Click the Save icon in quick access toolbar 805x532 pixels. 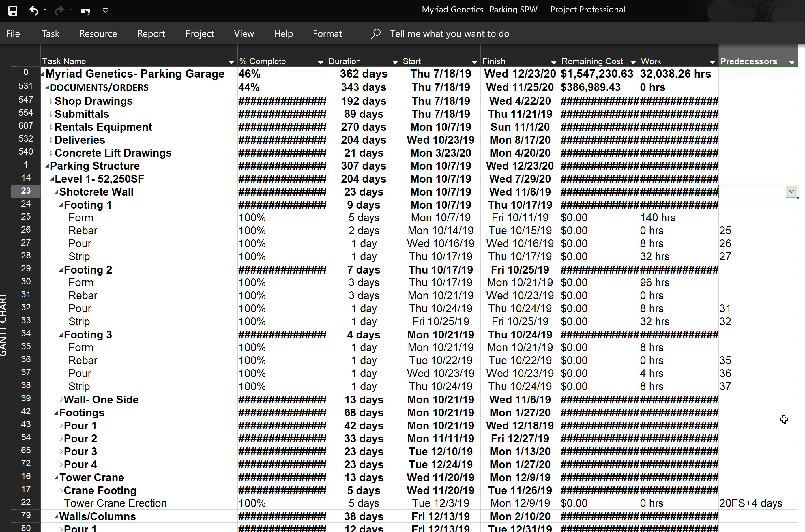tap(13, 11)
